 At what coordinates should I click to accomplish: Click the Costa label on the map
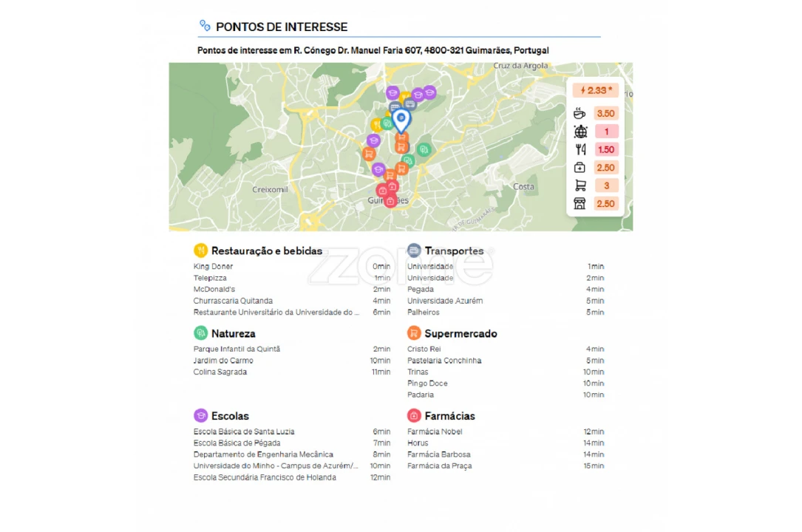(x=523, y=186)
